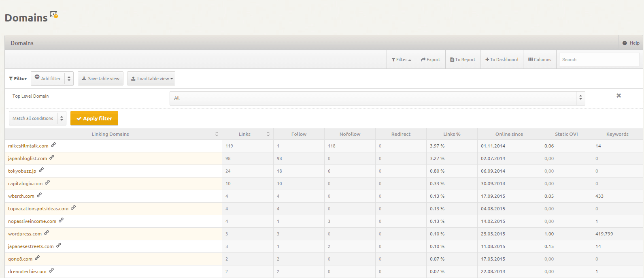This screenshot has height=278, width=644.
Task: Open the capitalogix.com domain link
Action: click(x=25, y=184)
